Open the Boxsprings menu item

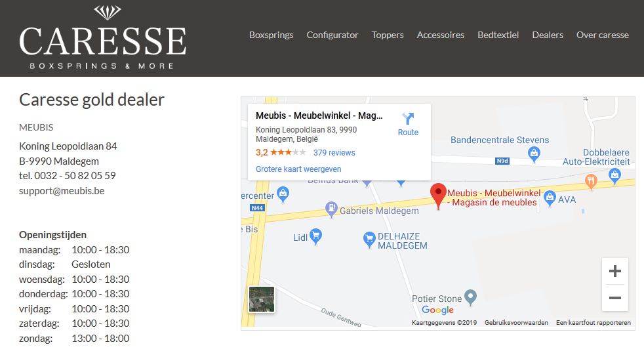coord(271,35)
